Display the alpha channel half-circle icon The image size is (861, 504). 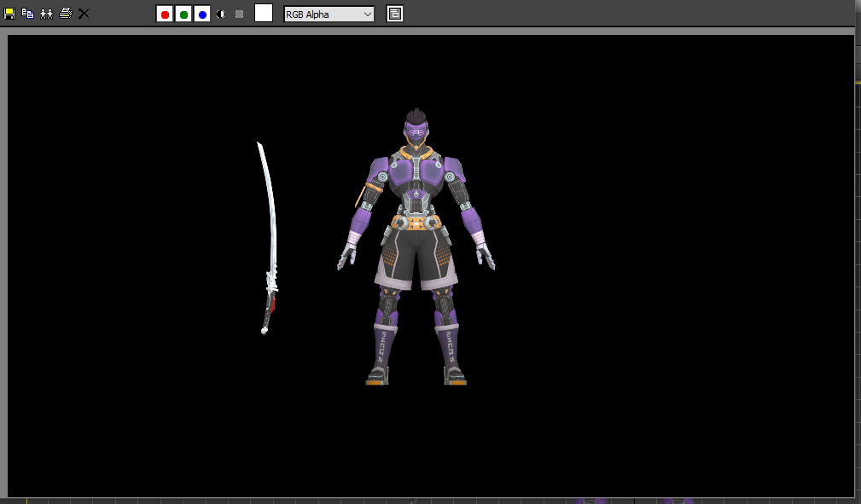pyautogui.click(x=221, y=14)
